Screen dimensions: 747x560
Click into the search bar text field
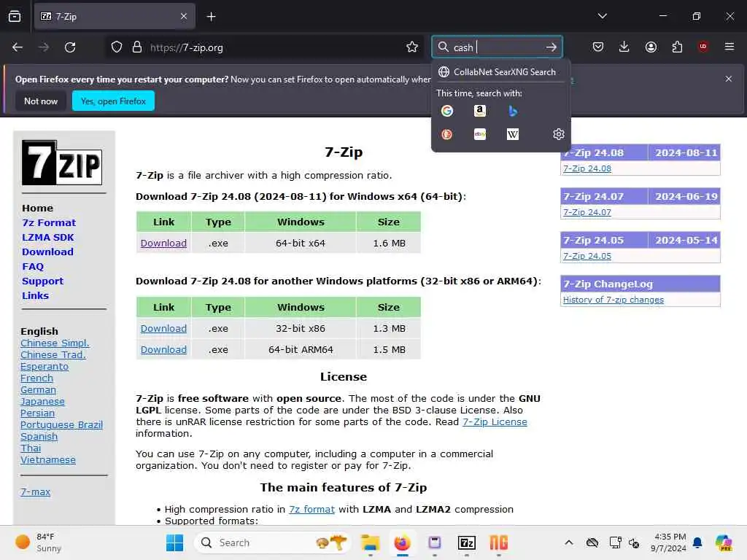[x=498, y=47]
